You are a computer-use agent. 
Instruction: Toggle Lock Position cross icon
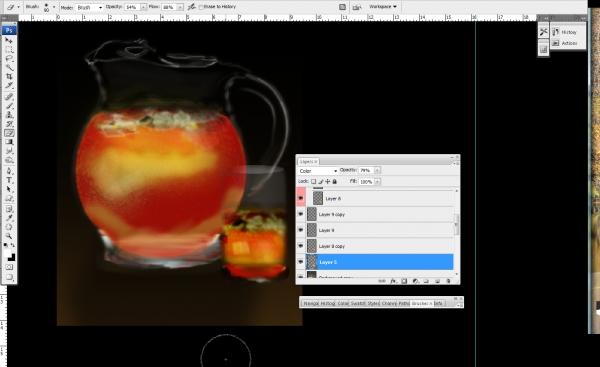point(328,181)
